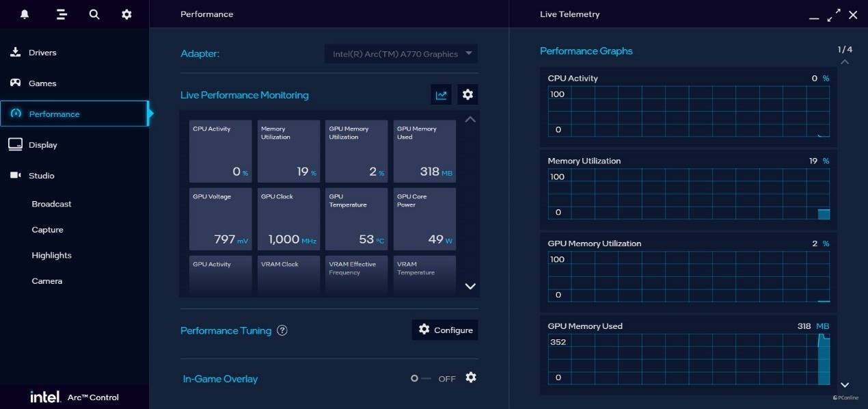This screenshot has width=868, height=409.
Task: Open the notifications bell icon
Action: click(x=25, y=14)
